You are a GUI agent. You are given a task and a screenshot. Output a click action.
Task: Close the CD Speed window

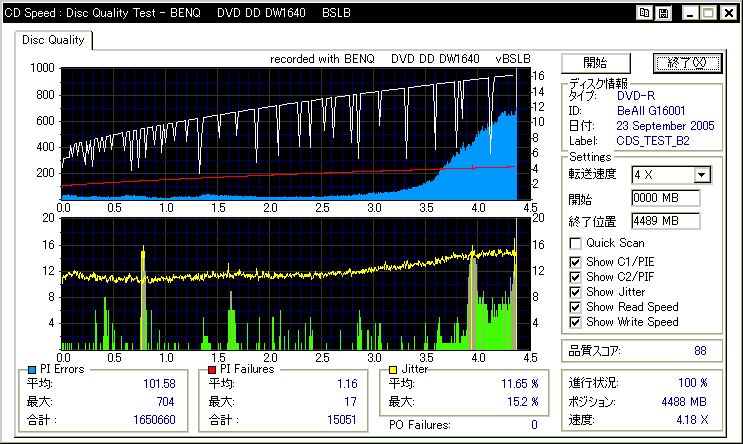click(728, 13)
